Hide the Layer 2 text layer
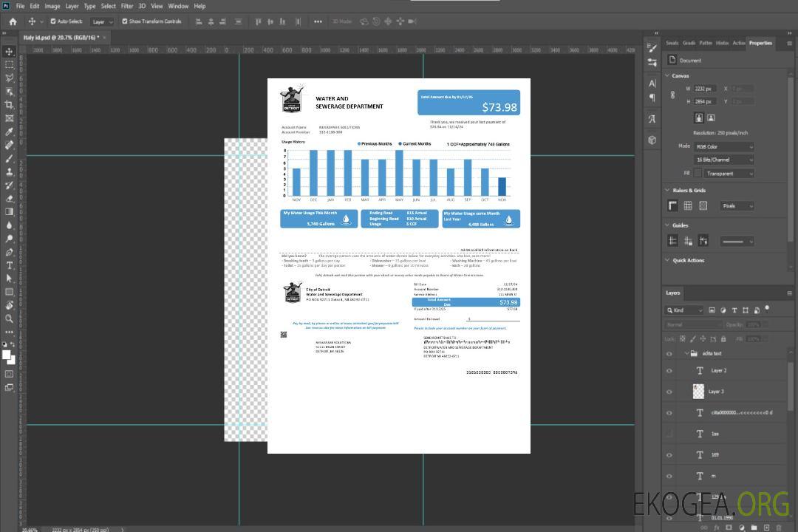Viewport: 798px width, 532px height. 669,370
